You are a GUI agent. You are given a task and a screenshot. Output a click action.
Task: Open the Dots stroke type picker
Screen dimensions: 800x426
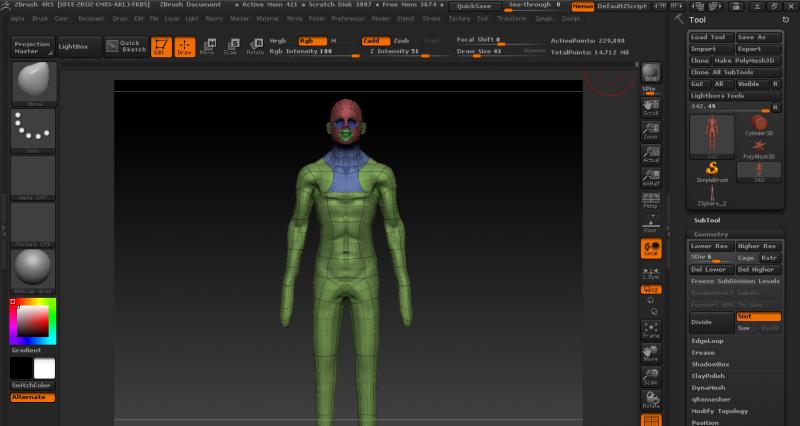[33, 130]
